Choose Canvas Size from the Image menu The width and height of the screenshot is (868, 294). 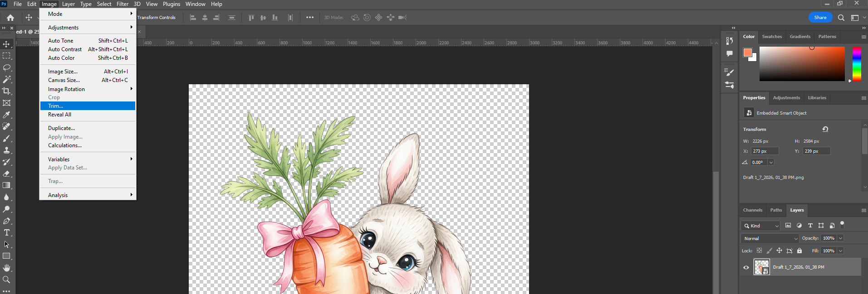pos(64,80)
